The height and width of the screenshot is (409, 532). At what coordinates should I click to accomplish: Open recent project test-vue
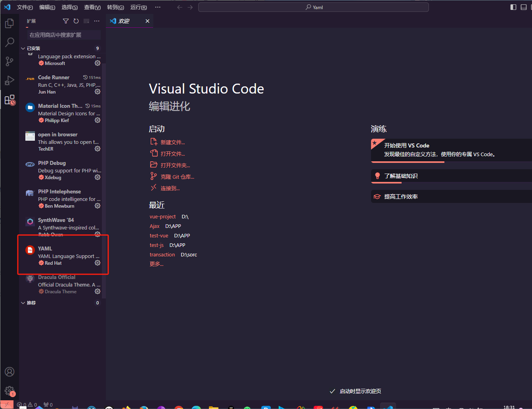click(159, 236)
